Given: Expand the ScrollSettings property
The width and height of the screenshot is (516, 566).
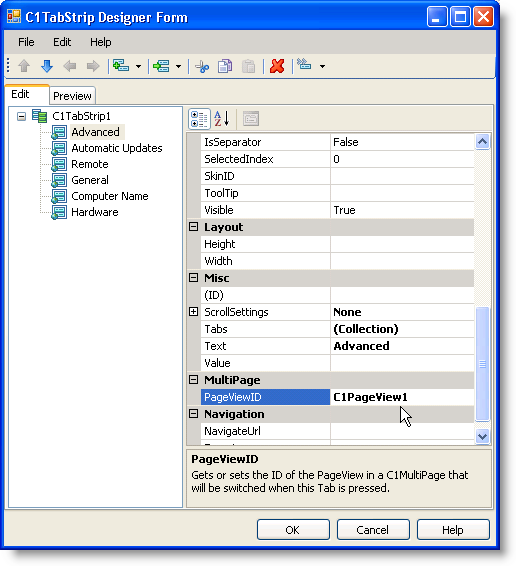Looking at the screenshot, I should [x=194, y=312].
